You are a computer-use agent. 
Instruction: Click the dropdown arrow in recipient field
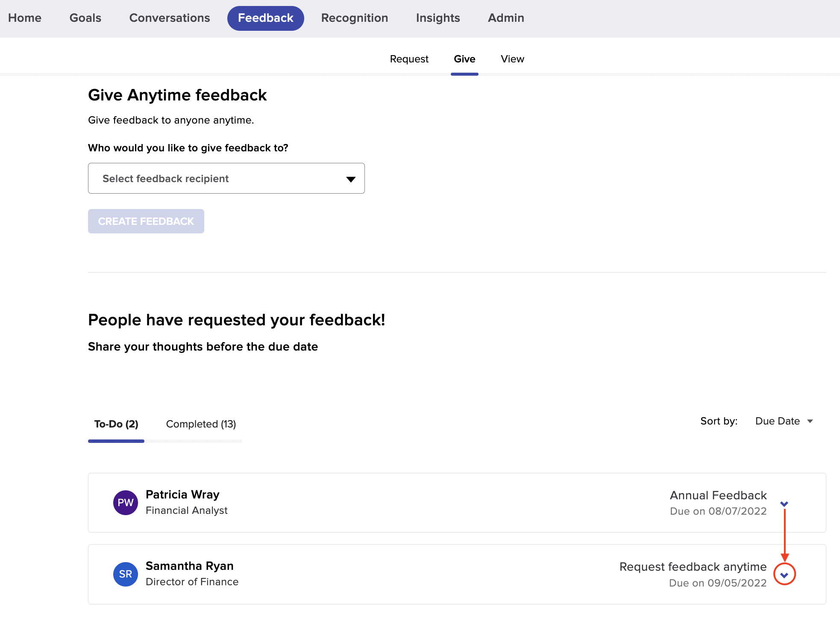click(351, 179)
